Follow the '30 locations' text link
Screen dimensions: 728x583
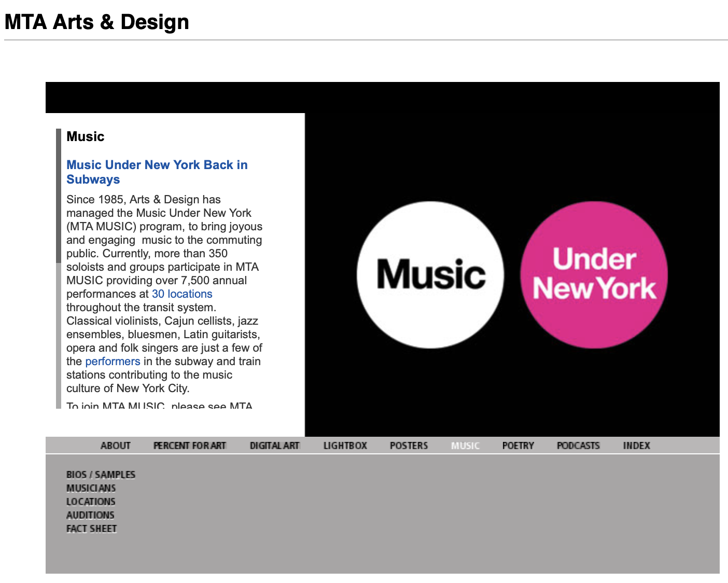[x=182, y=294]
